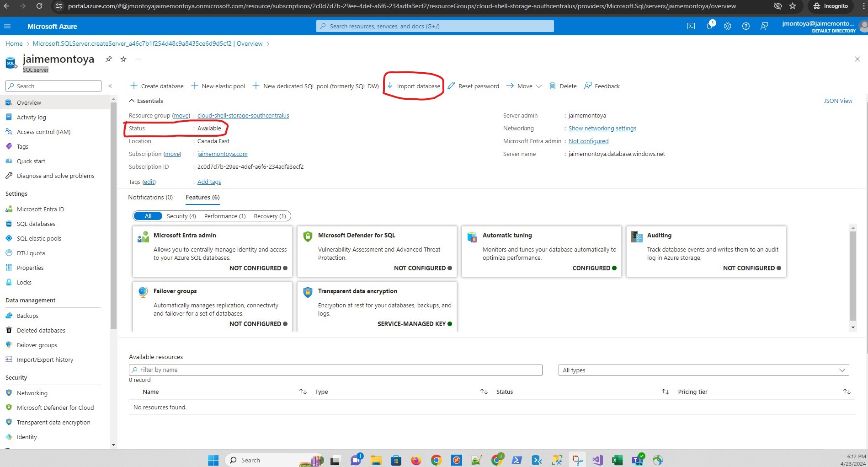The height and width of the screenshot is (467, 868).
Task: Open Cloud Shell from the top bar
Action: click(691, 26)
